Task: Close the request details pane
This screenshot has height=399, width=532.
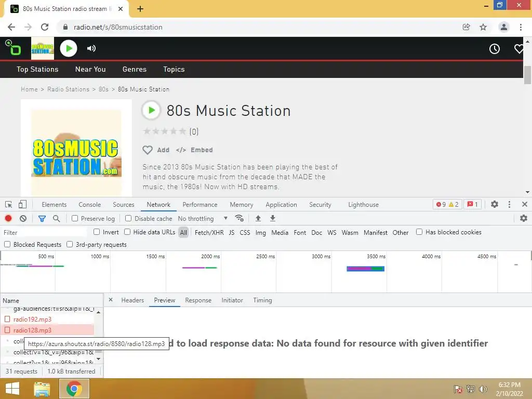Action: [x=111, y=300]
